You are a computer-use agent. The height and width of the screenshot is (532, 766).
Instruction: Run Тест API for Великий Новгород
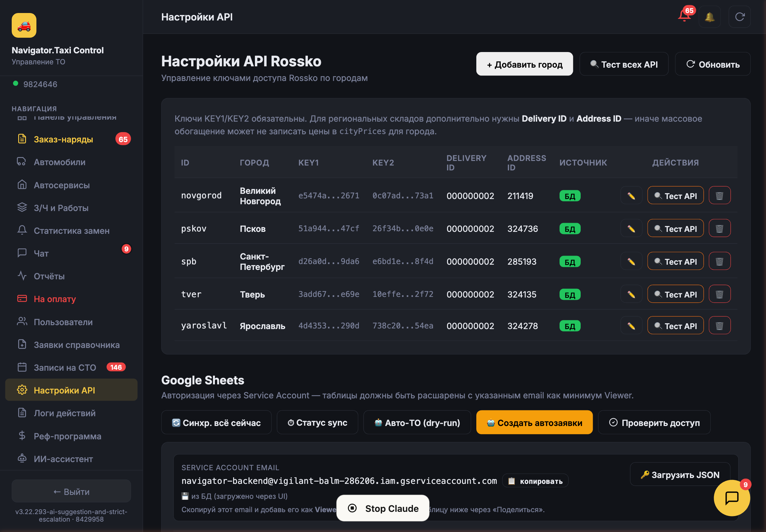point(675,196)
